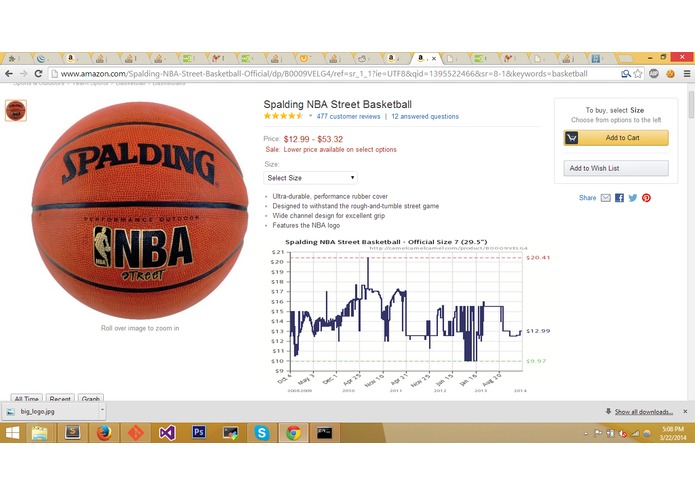The width and height of the screenshot is (695, 494).
Task: Click the browser Back arrow
Action: 9,74
